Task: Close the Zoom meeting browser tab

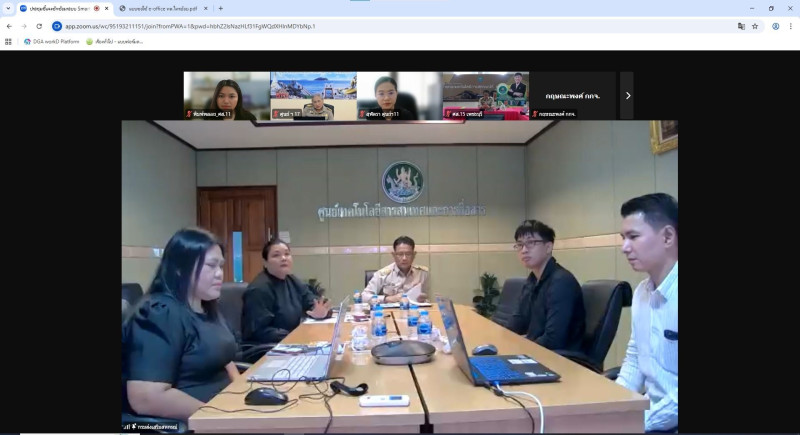Action: click(107, 8)
